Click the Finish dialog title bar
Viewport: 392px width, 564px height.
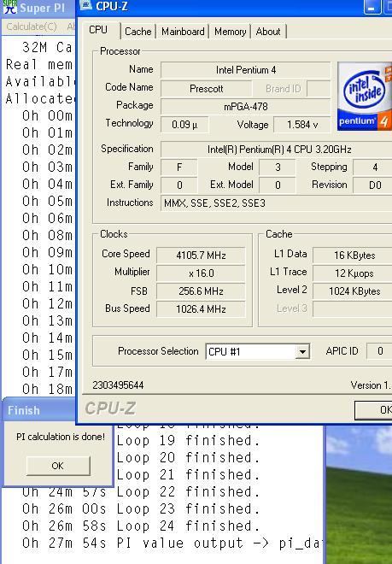coord(39,410)
